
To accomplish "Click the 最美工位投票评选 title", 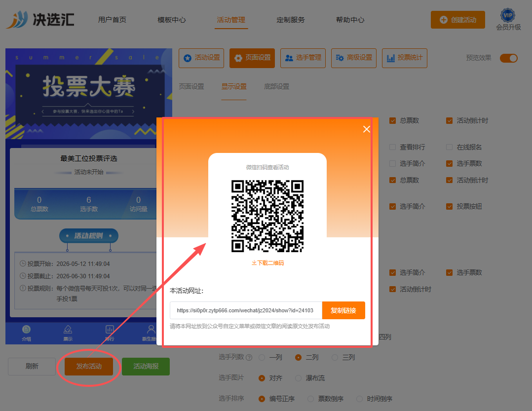I will [89, 158].
